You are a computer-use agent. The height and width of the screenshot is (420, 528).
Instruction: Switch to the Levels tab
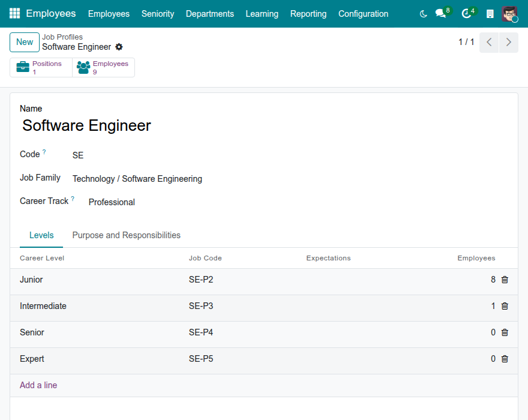[x=41, y=235]
